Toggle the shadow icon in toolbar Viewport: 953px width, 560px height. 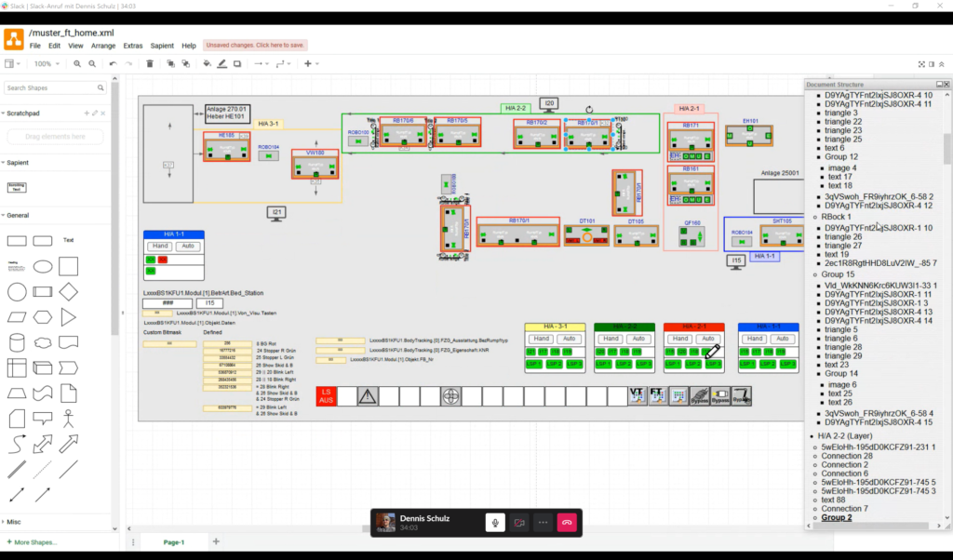coord(237,64)
